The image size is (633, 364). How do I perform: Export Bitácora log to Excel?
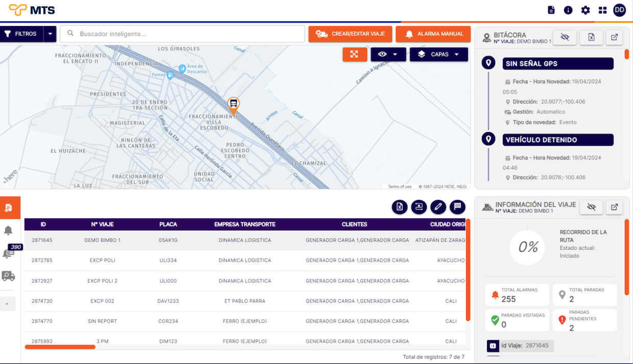point(591,38)
